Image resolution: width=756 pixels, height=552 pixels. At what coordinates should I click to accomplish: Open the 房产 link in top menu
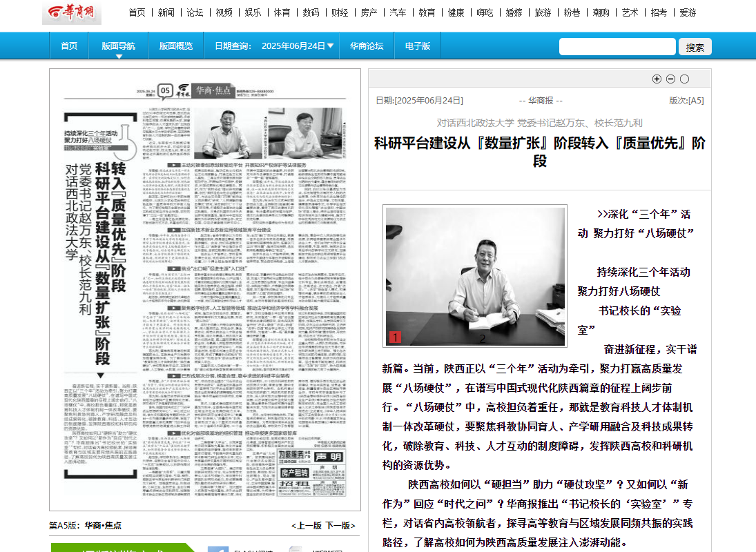point(369,12)
